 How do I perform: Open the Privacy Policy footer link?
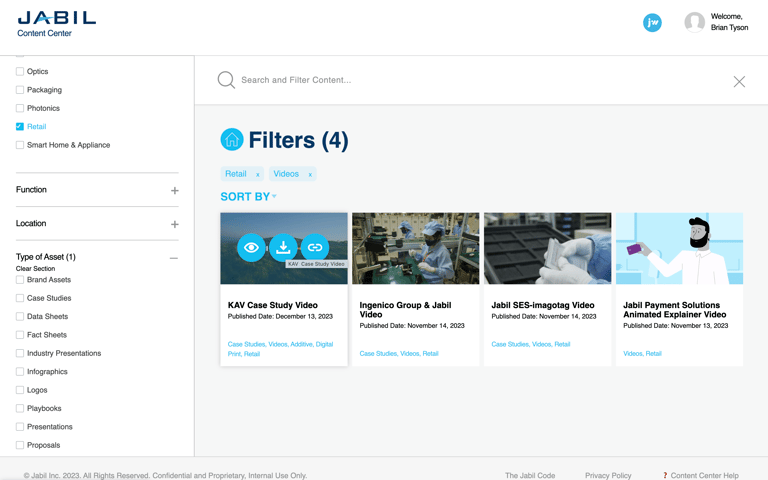(608, 475)
